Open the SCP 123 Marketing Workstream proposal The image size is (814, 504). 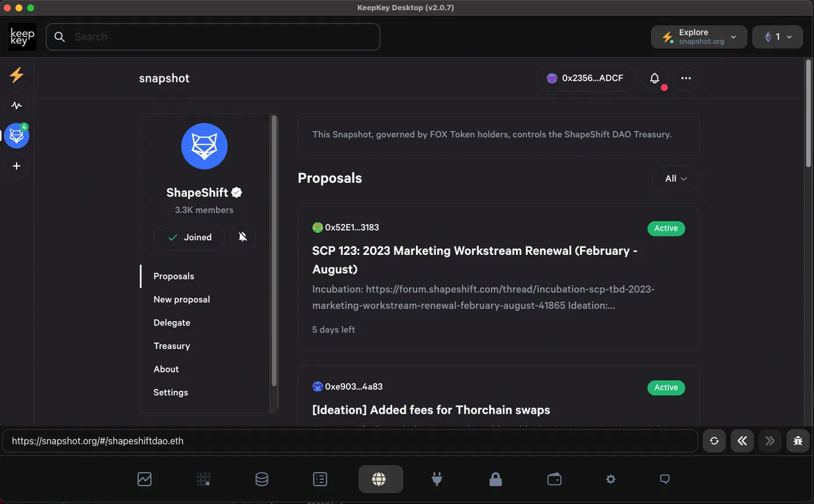coord(474,260)
